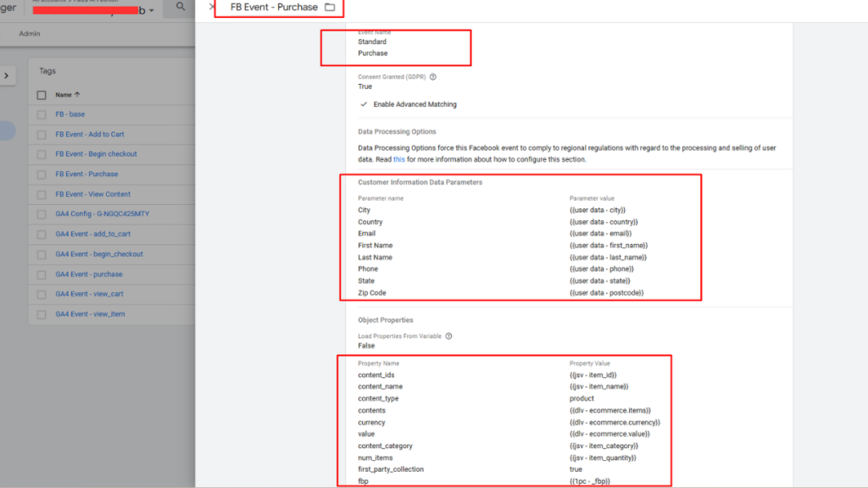This screenshot has height=488, width=868.
Task: Close the FB Event - Purchase panel
Action: (211, 7)
